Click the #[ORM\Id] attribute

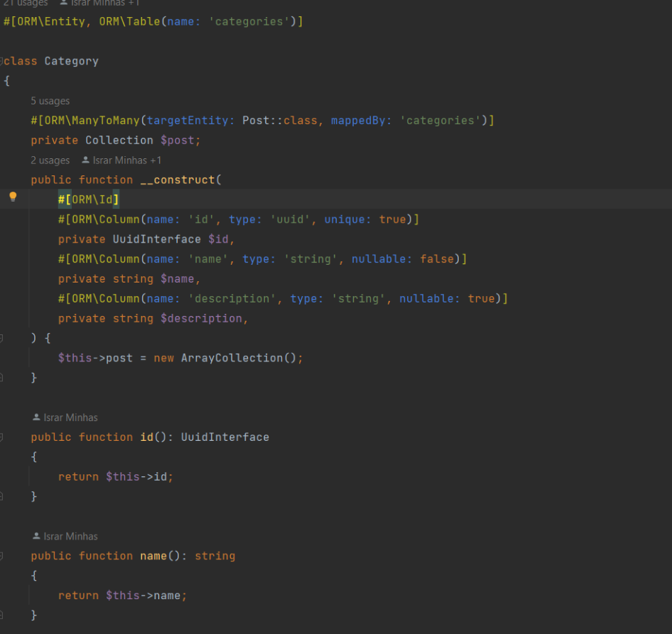pos(89,200)
